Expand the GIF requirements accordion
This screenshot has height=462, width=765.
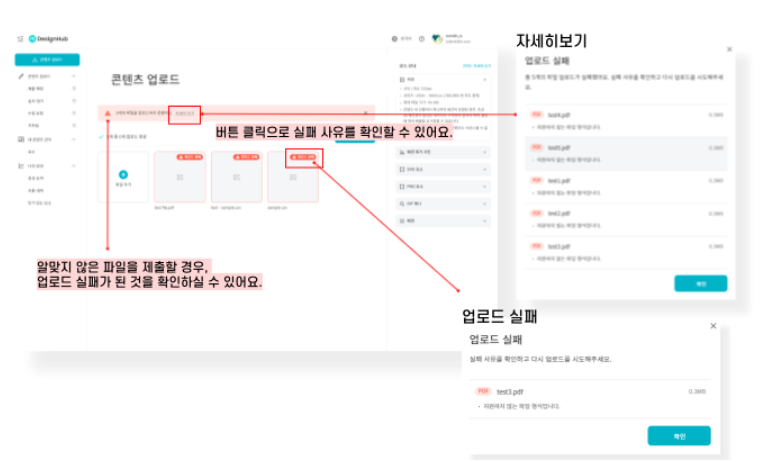[443, 203]
